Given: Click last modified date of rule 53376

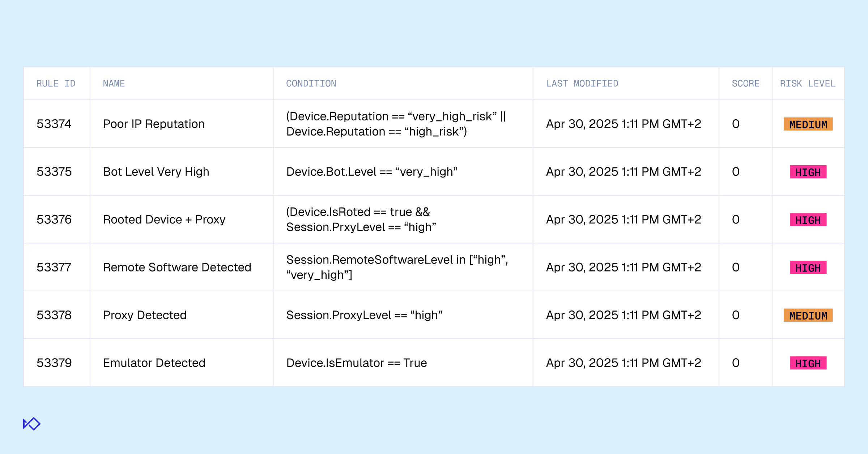Looking at the screenshot, I should [623, 219].
